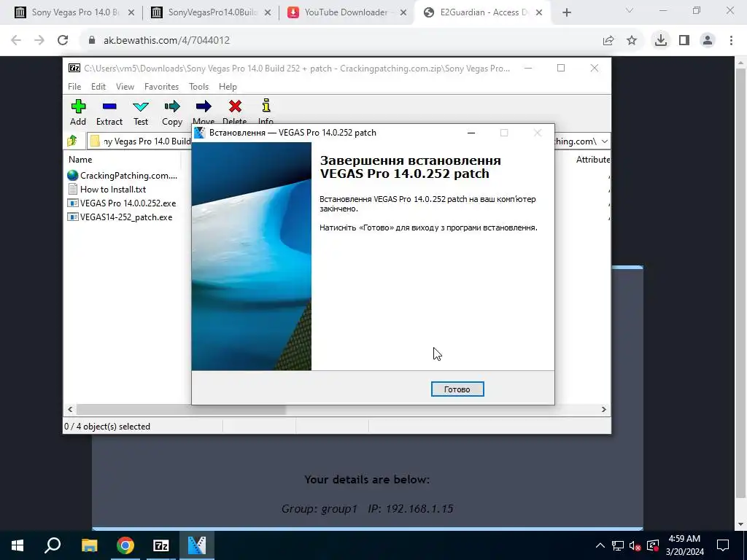Click the Name column header

click(x=80, y=160)
